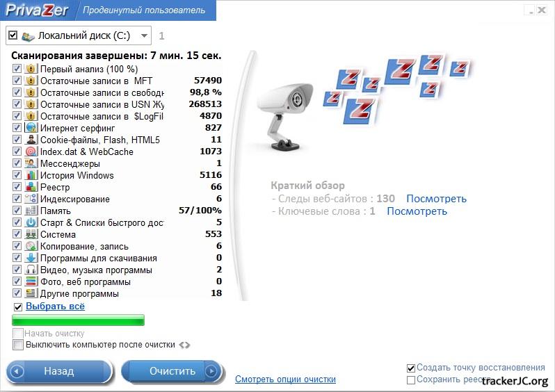Click the Память memory icon
Screen dimensions: 555x392
31,211
